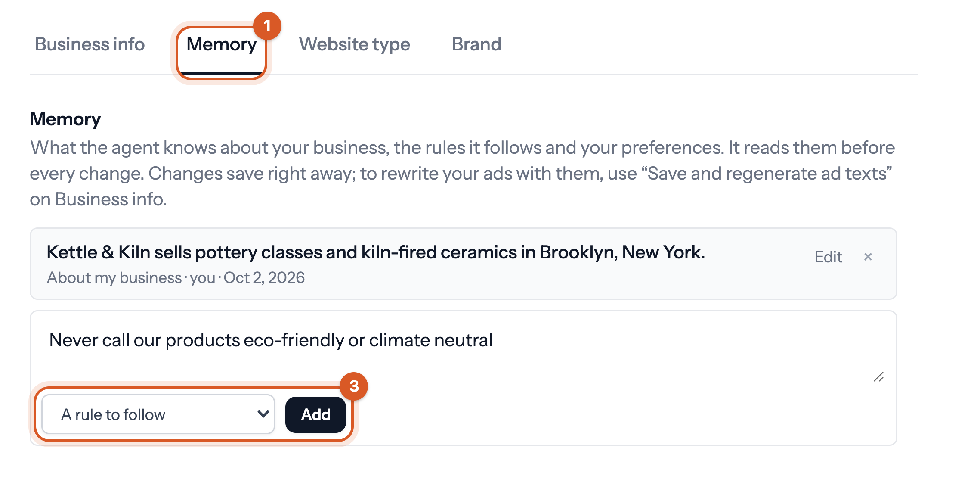
Task: Click the dropdown chevron arrow icon
Action: pos(263,414)
